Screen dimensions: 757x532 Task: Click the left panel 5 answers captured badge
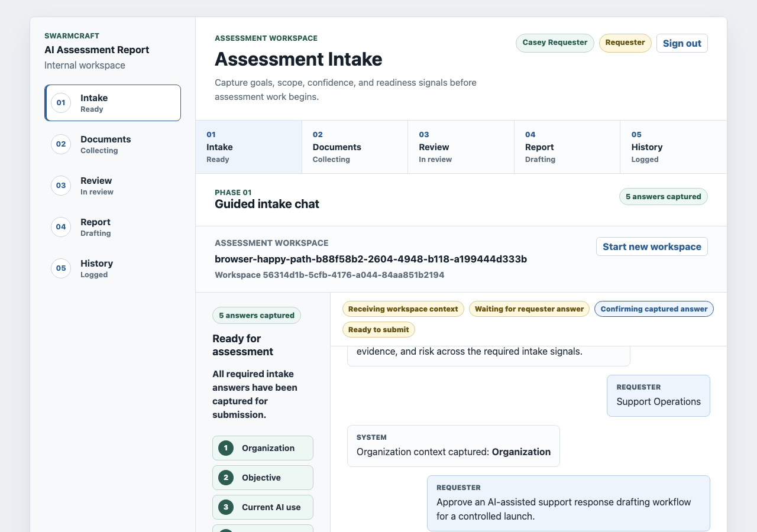(x=257, y=316)
